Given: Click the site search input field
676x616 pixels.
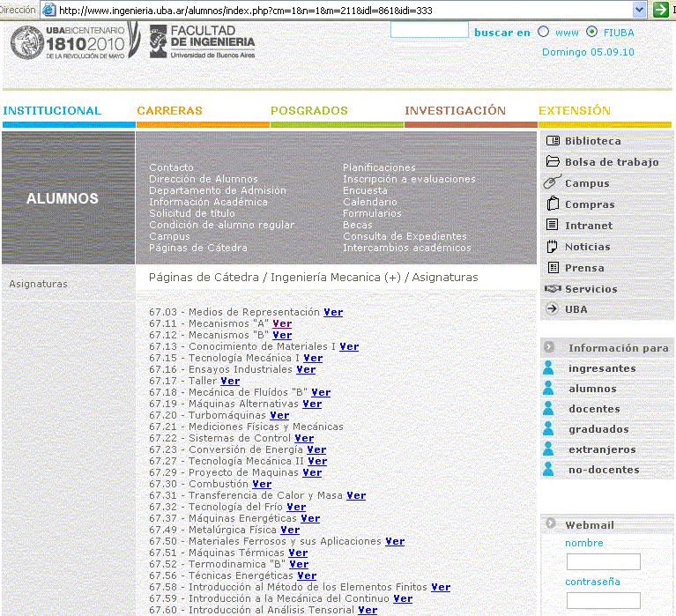Looking at the screenshot, I should coord(429,30).
